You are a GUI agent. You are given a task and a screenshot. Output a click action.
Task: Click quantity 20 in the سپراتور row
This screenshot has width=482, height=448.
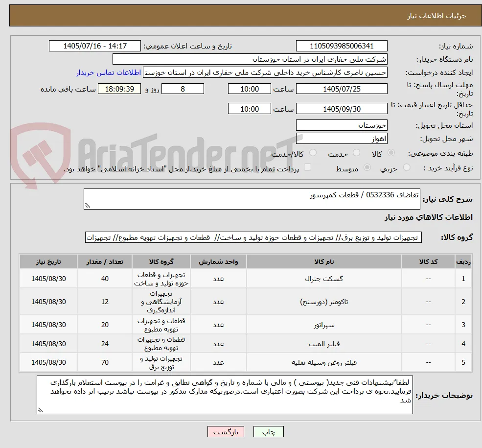(x=105, y=325)
